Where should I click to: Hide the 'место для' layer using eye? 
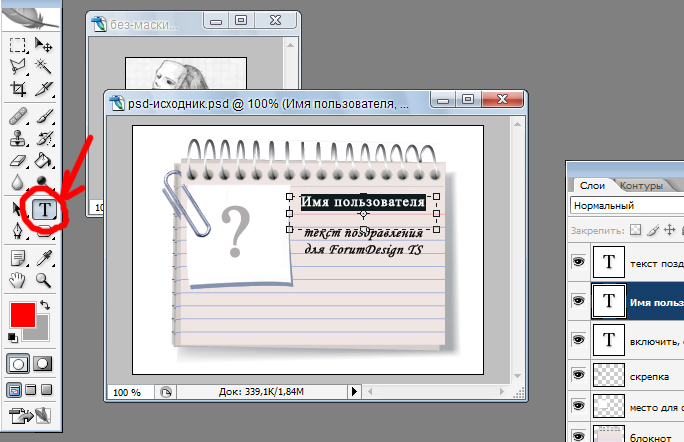pos(579,406)
